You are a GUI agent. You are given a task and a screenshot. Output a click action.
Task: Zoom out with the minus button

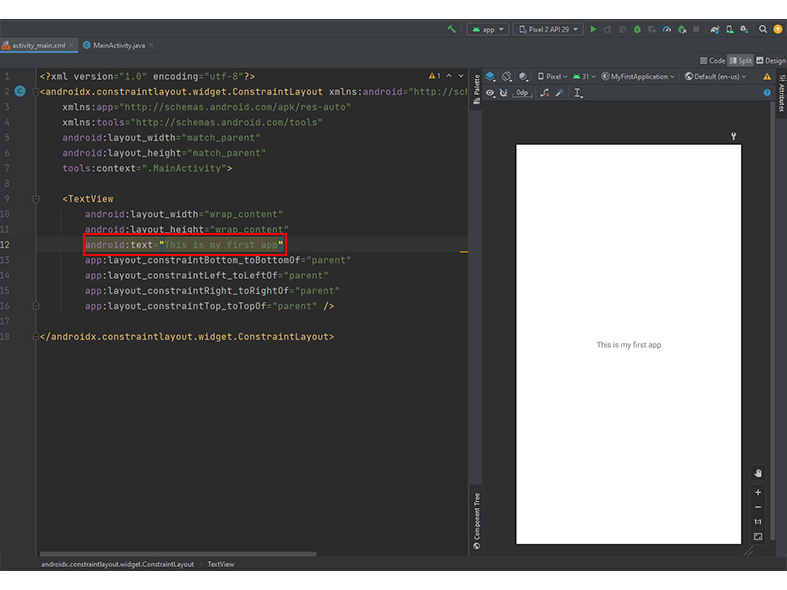(758, 507)
